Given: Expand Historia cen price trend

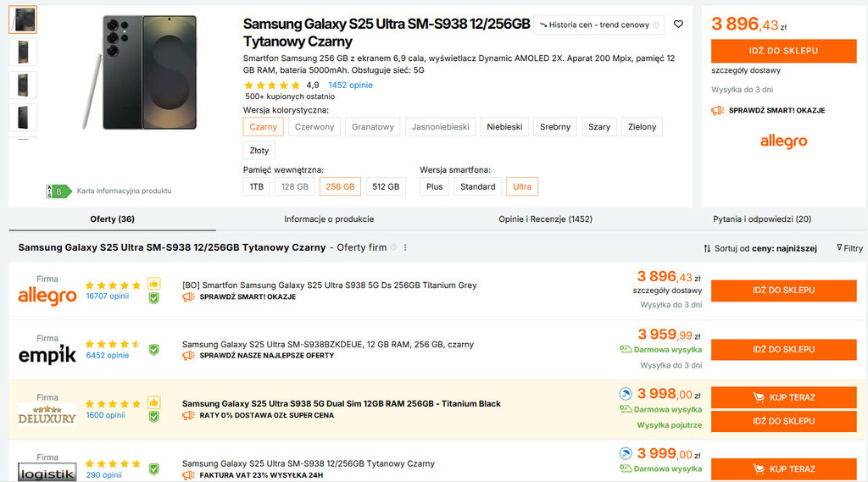Looking at the screenshot, I should click(x=598, y=25).
